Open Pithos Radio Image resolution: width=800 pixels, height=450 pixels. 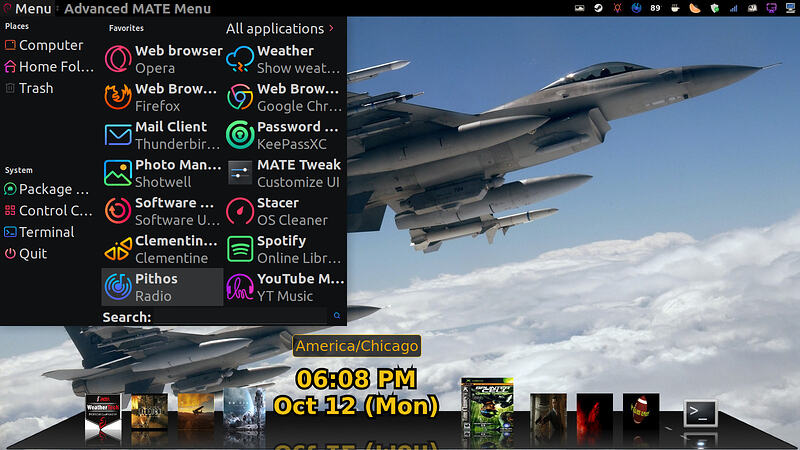coord(162,287)
